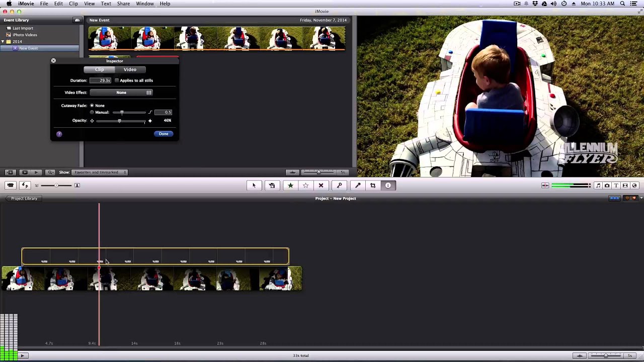Viewport: 644px width, 362px height.
Task: Open the transitions browser
Action: pos(625,186)
